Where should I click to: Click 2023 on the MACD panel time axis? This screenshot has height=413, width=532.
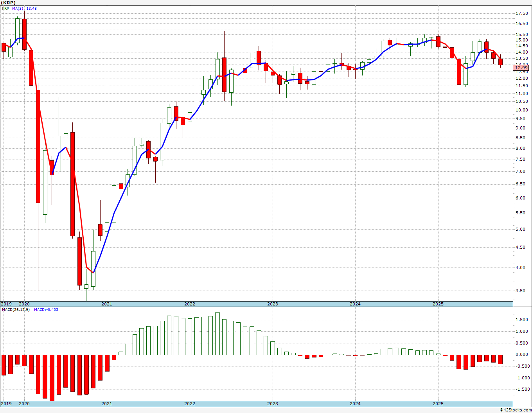(273, 404)
